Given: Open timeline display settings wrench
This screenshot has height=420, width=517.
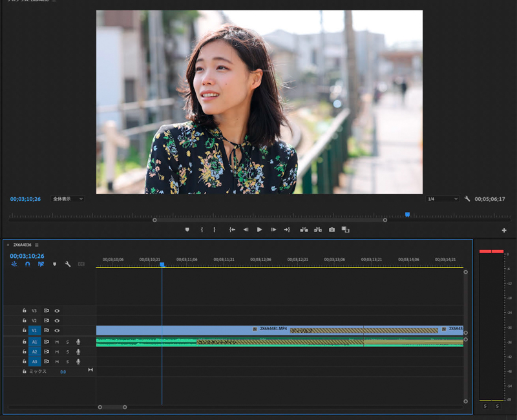Looking at the screenshot, I should tap(68, 264).
